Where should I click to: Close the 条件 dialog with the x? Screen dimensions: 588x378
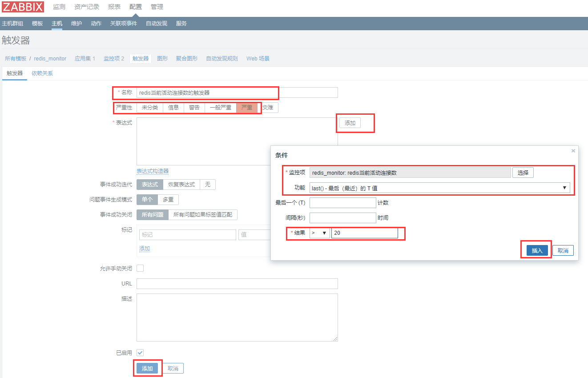point(573,151)
